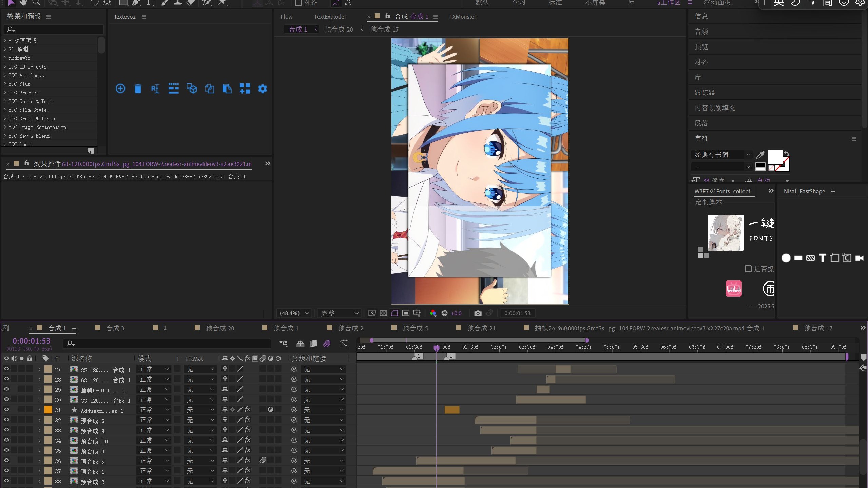Image resolution: width=868 pixels, height=488 pixels.
Task: Click the textevo2 add (plus circle) icon
Action: click(120, 89)
